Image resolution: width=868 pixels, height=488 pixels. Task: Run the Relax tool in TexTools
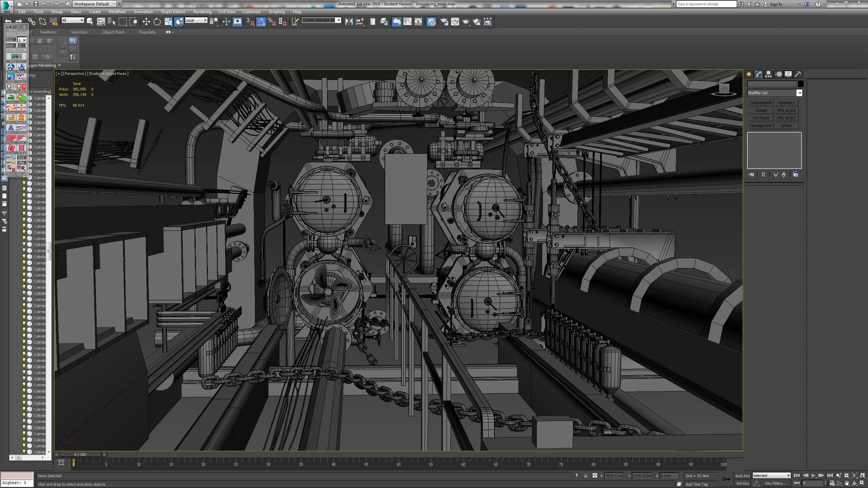11,107
